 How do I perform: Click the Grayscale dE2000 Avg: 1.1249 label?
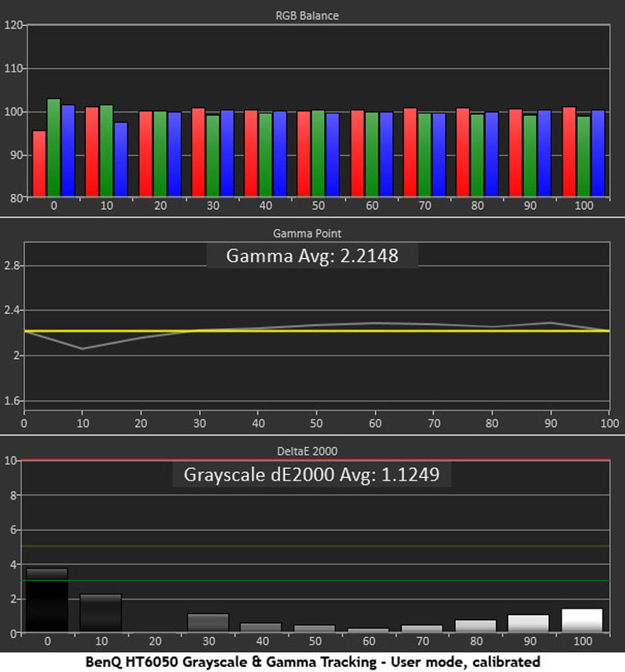coord(312,475)
